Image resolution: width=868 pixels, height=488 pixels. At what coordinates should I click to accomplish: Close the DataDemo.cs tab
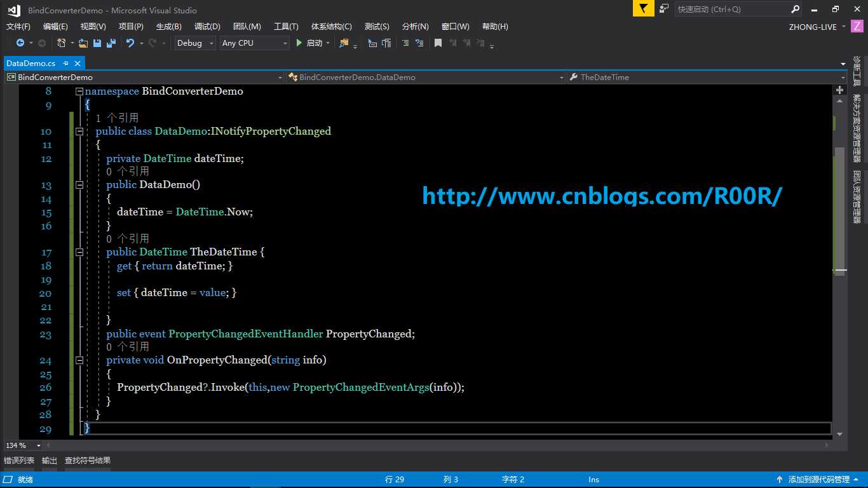click(x=78, y=64)
